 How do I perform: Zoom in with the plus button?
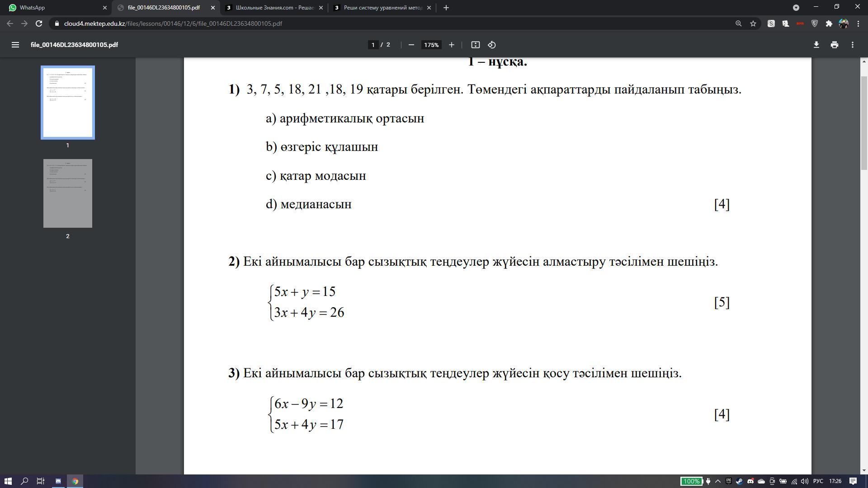pos(451,45)
